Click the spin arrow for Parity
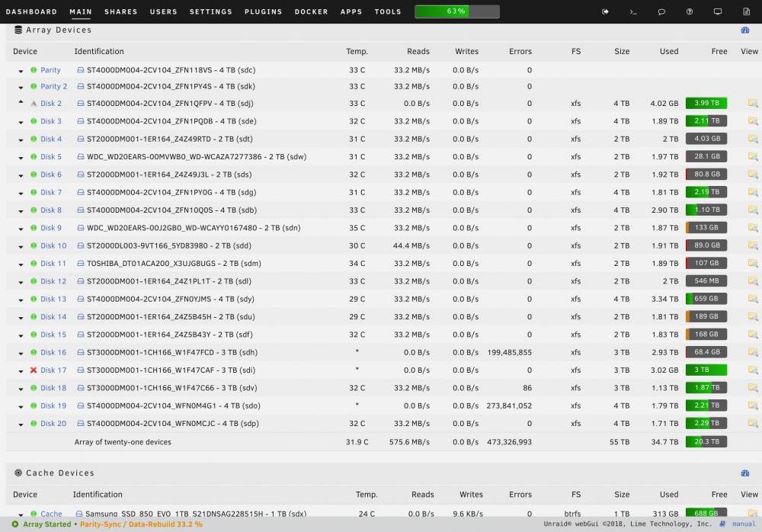This screenshot has width=762, height=532. pyautogui.click(x=21, y=71)
